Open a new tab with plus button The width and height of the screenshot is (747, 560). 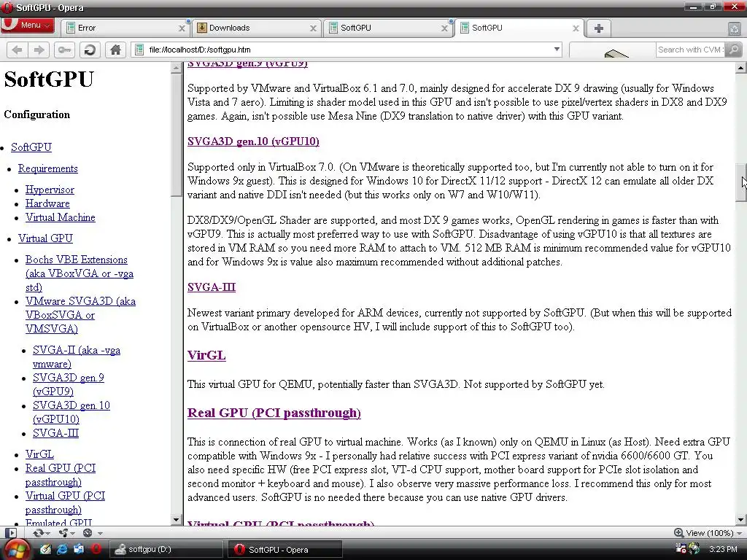[x=599, y=28]
